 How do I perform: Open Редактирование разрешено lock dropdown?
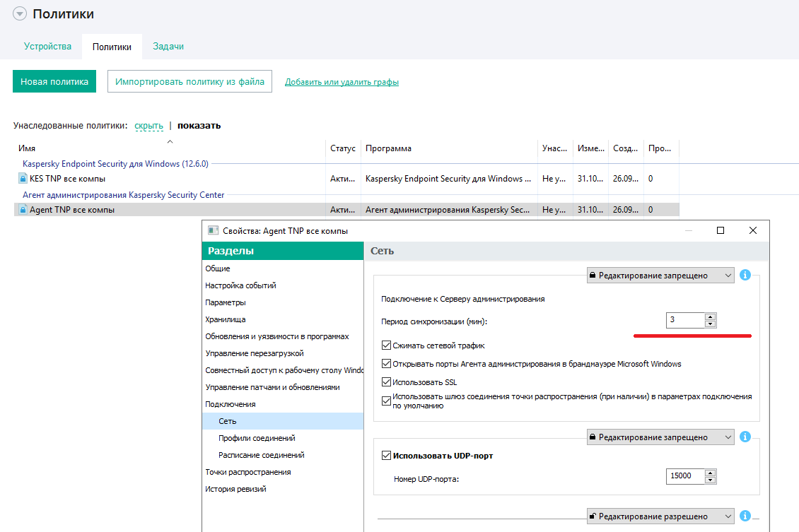tap(660, 516)
